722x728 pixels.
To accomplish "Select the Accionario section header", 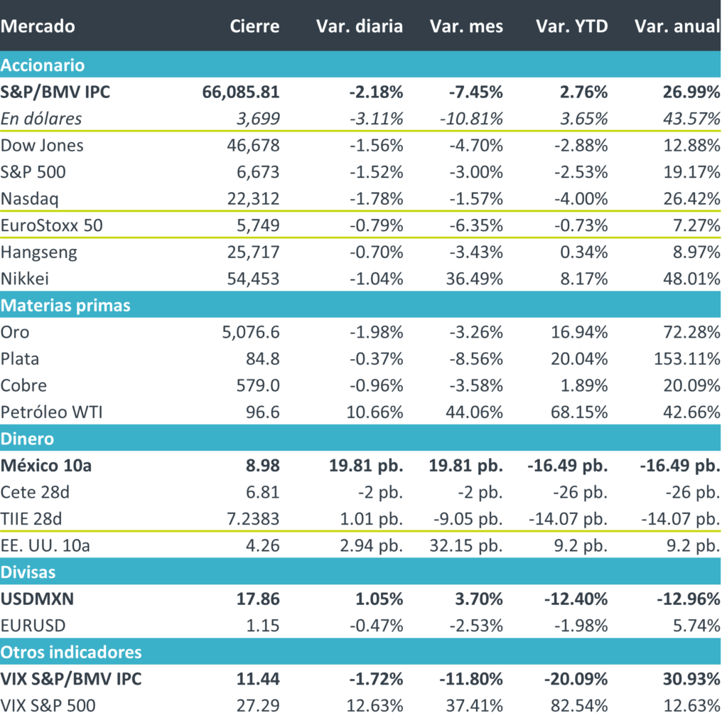I will click(43, 65).
